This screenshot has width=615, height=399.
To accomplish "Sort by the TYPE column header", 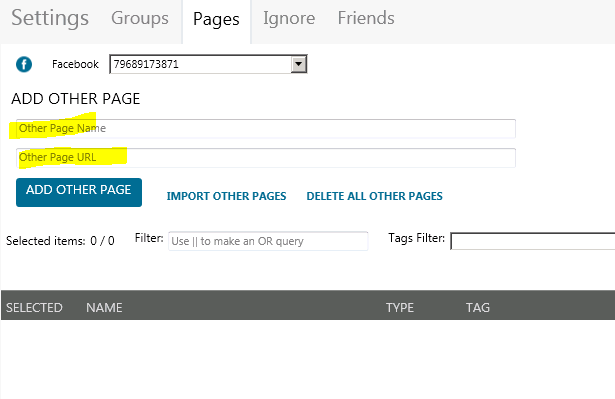I will click(400, 308).
